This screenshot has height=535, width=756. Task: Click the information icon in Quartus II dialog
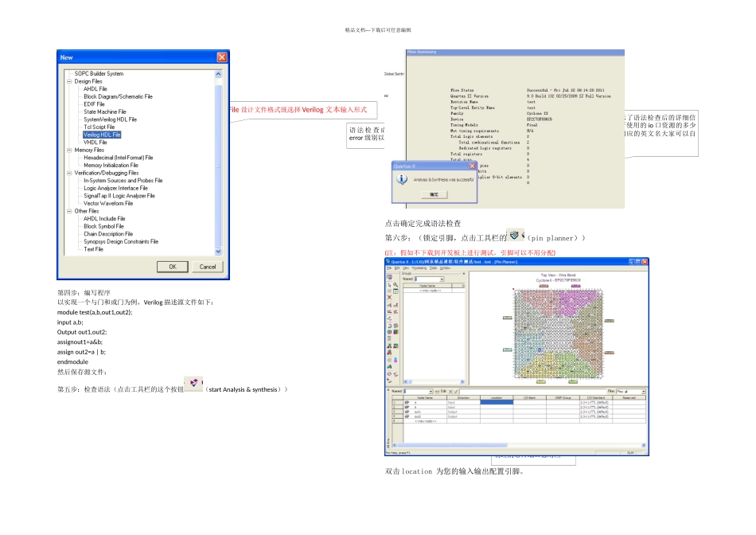click(402, 179)
